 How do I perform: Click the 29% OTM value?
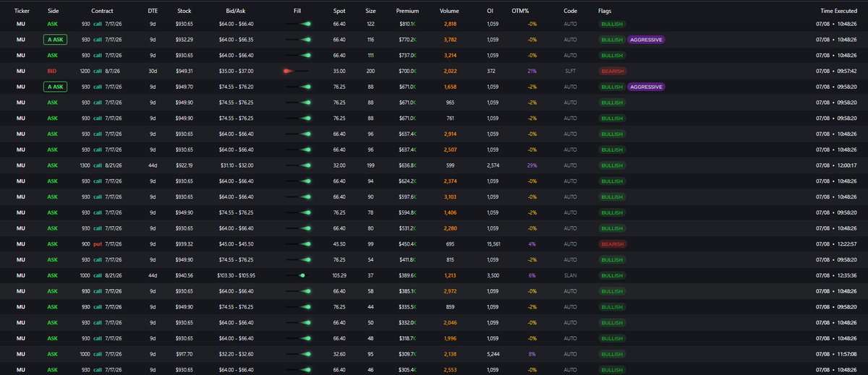(532, 165)
